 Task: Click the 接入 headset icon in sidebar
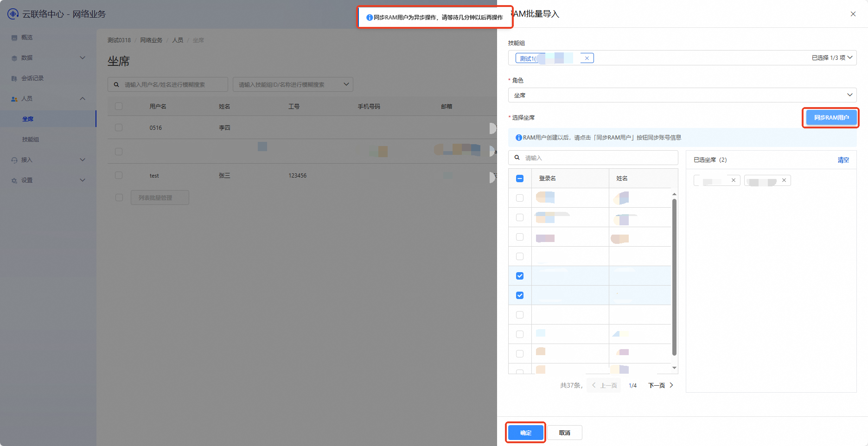click(14, 160)
